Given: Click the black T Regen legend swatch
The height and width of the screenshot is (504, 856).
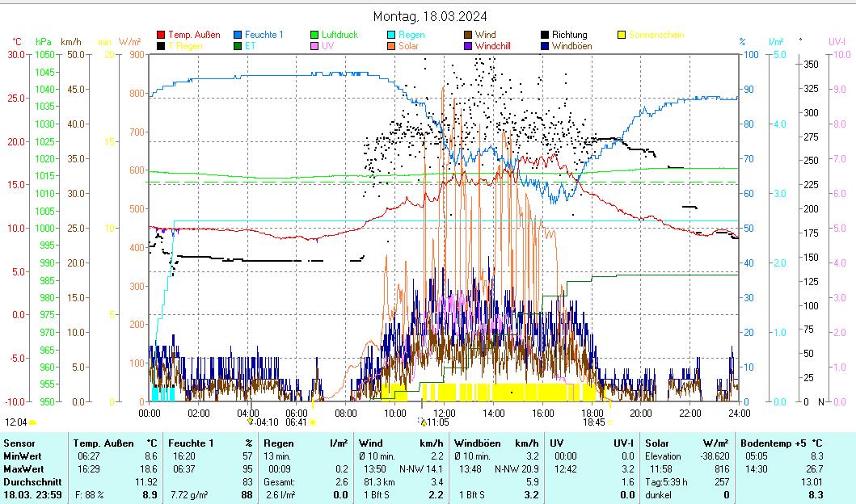Looking at the screenshot, I should point(161,46).
